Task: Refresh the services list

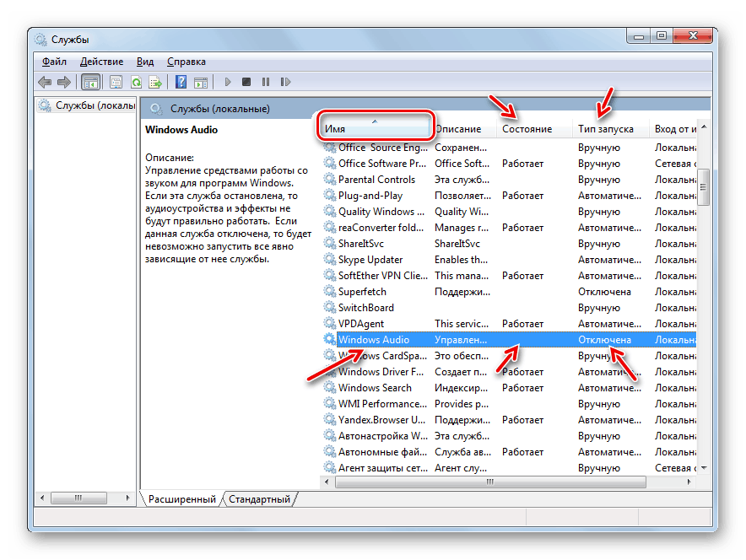Action: tap(135, 81)
